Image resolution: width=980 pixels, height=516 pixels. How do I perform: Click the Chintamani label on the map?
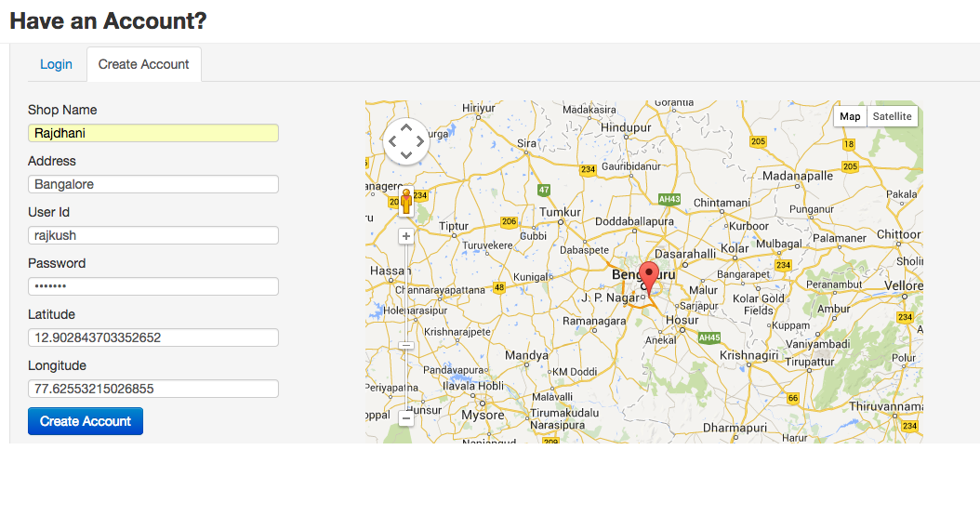(722, 203)
